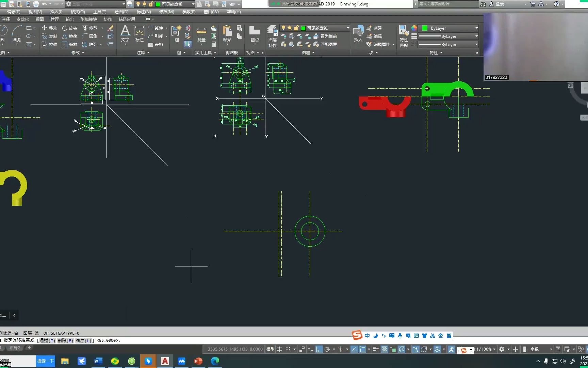This screenshot has height=368, width=588.
Task: Switch to the 参数化 ribbon tab
Action: [22, 19]
